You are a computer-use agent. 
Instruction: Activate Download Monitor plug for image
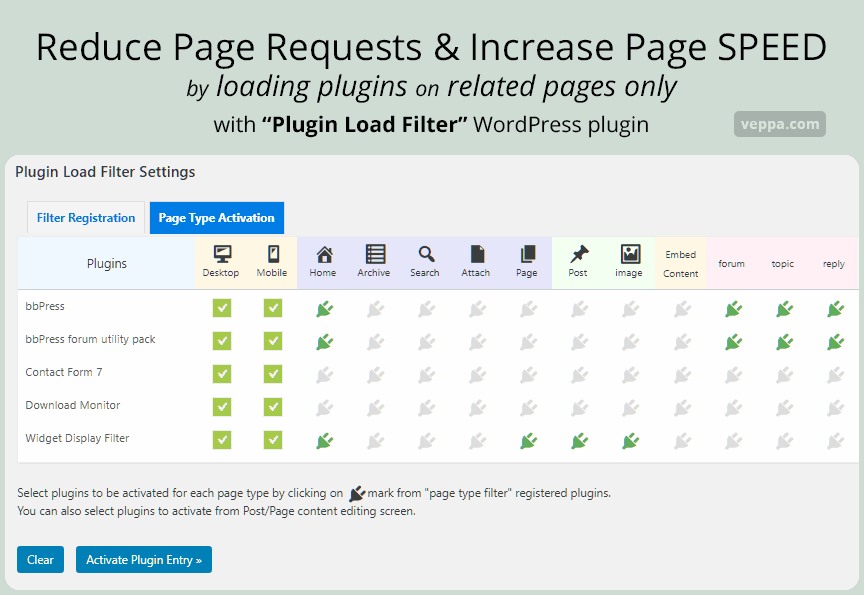pyautogui.click(x=631, y=408)
